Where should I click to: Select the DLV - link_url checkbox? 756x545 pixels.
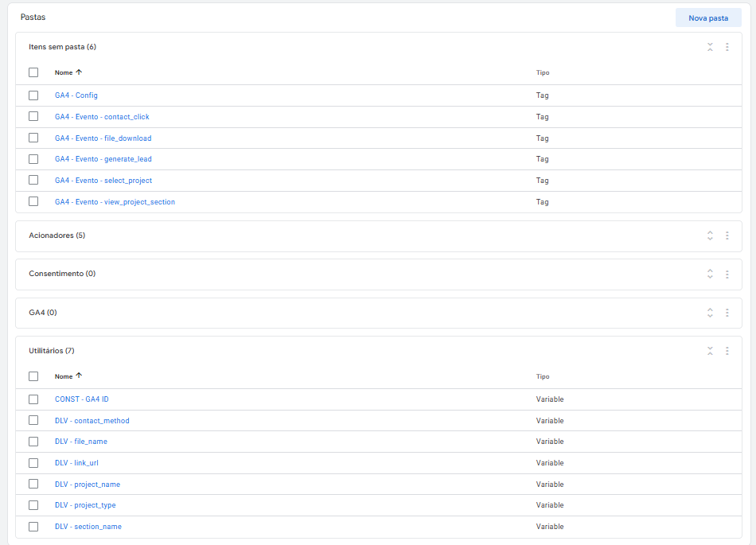pyautogui.click(x=33, y=463)
